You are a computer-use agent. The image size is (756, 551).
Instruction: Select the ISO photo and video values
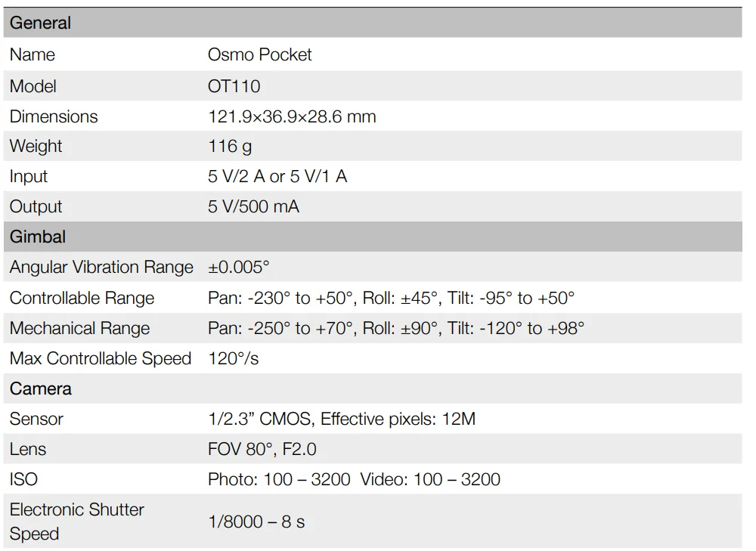point(354,479)
